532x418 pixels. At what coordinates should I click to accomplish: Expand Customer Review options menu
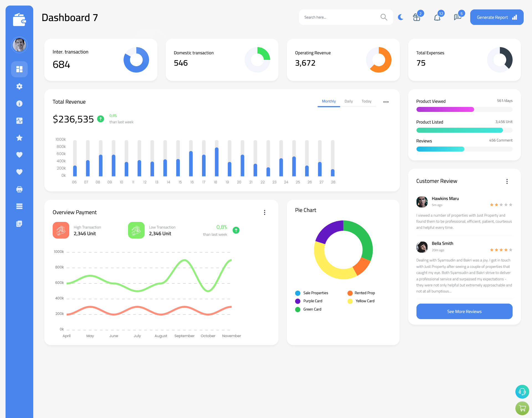pos(507,181)
